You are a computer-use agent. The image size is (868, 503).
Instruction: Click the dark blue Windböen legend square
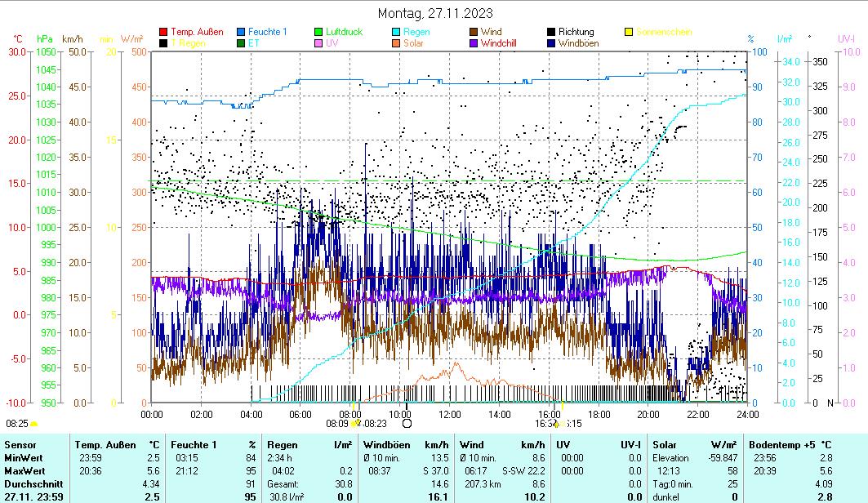click(x=551, y=42)
